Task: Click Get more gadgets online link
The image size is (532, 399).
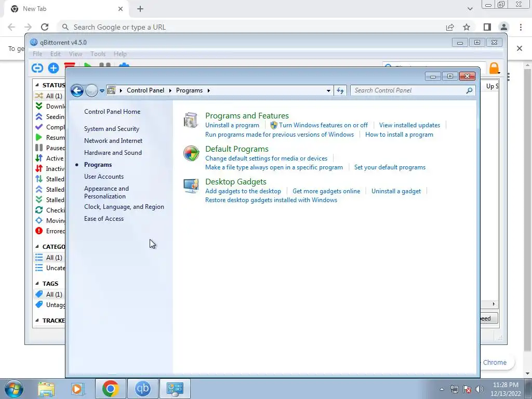Action: (x=326, y=191)
